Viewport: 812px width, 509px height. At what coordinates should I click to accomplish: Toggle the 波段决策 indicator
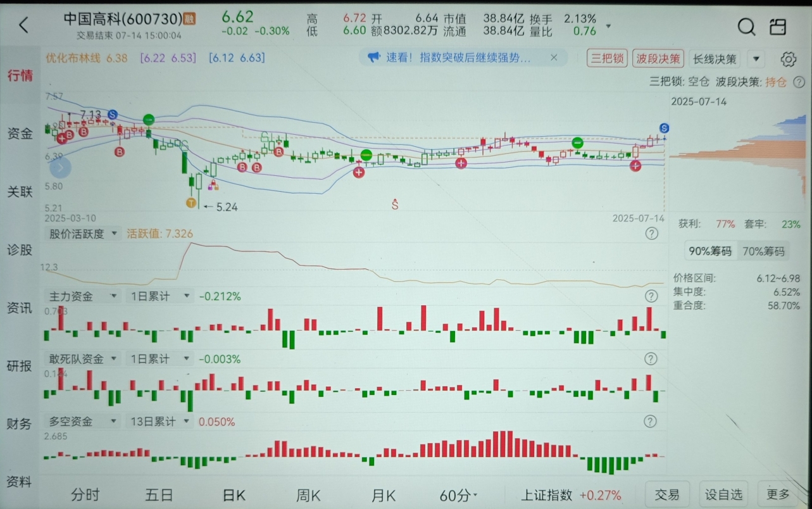[x=658, y=59]
